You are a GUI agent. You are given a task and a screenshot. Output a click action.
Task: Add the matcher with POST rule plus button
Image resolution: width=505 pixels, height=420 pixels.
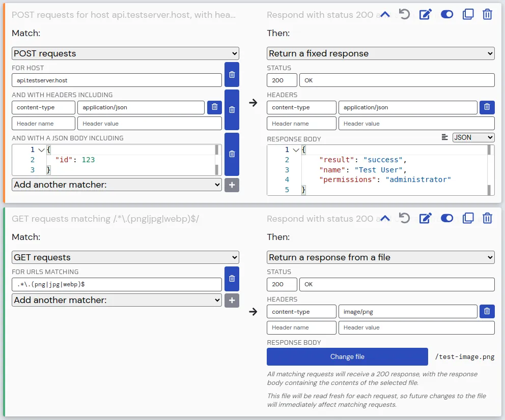[232, 185]
